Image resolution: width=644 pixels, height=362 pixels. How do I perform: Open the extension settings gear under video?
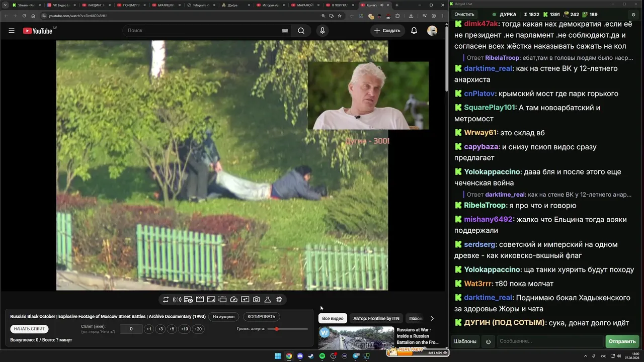click(279, 300)
